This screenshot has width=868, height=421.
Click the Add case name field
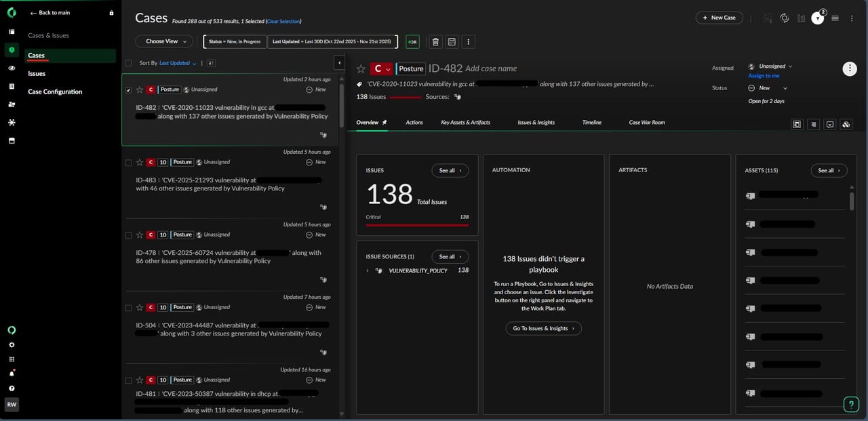491,68
